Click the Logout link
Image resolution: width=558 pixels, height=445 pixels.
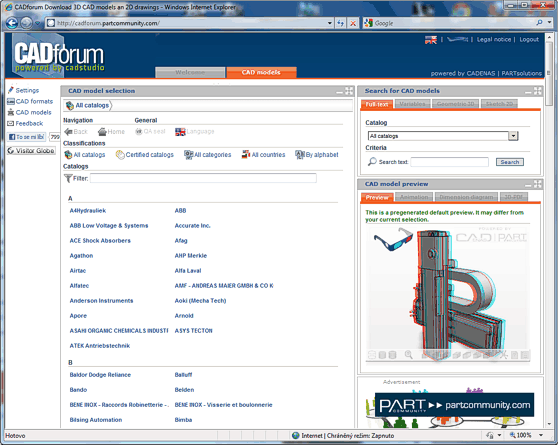point(529,40)
